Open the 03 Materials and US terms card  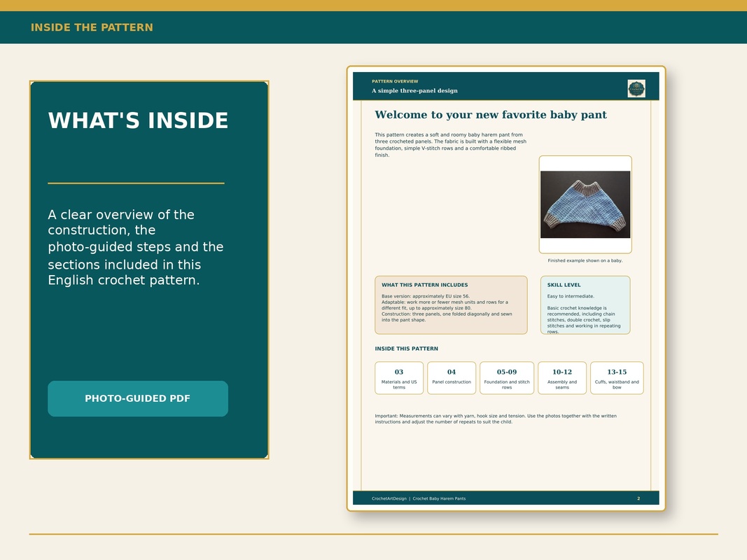click(399, 378)
